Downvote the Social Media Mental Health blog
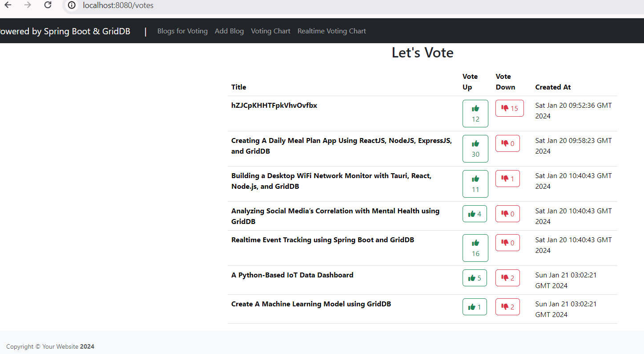This screenshot has width=644, height=354. point(507,214)
